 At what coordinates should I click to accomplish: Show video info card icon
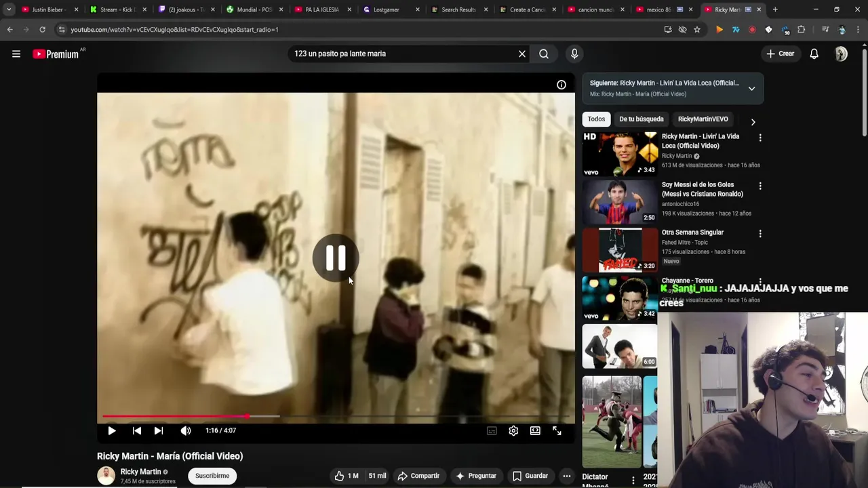tap(561, 85)
